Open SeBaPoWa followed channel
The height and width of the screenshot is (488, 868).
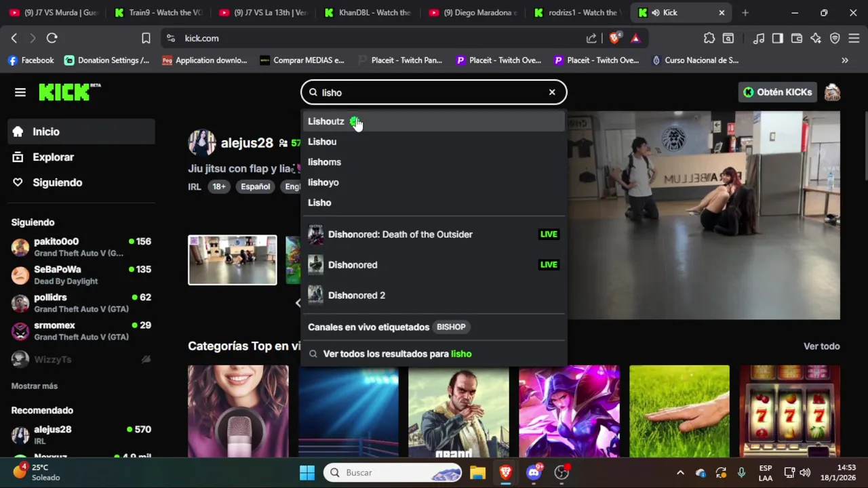coord(81,274)
